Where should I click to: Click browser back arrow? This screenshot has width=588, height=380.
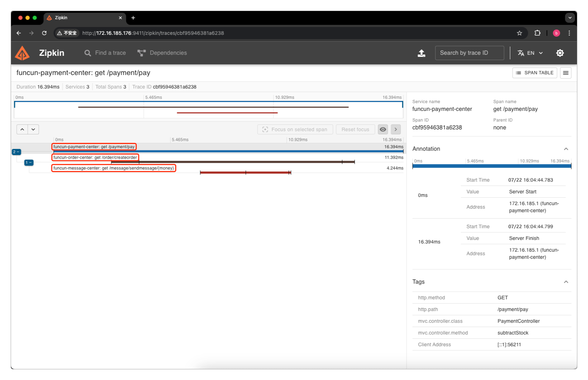coord(19,33)
